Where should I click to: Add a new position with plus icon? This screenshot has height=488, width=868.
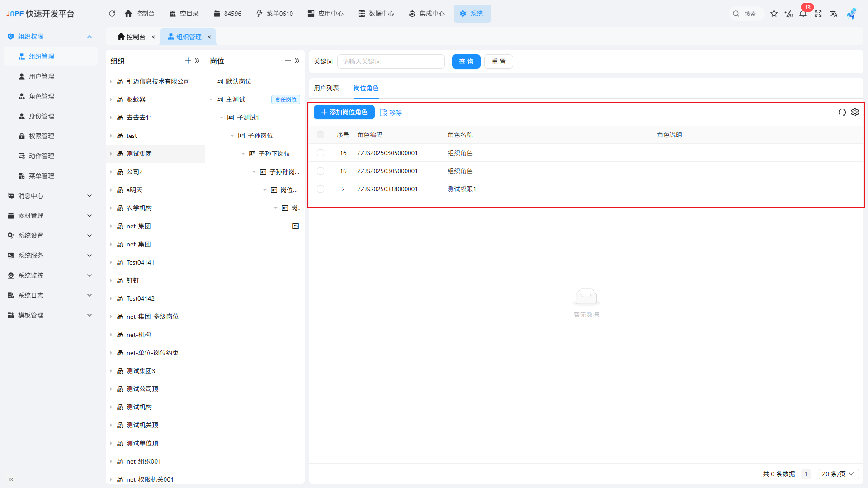coord(288,61)
